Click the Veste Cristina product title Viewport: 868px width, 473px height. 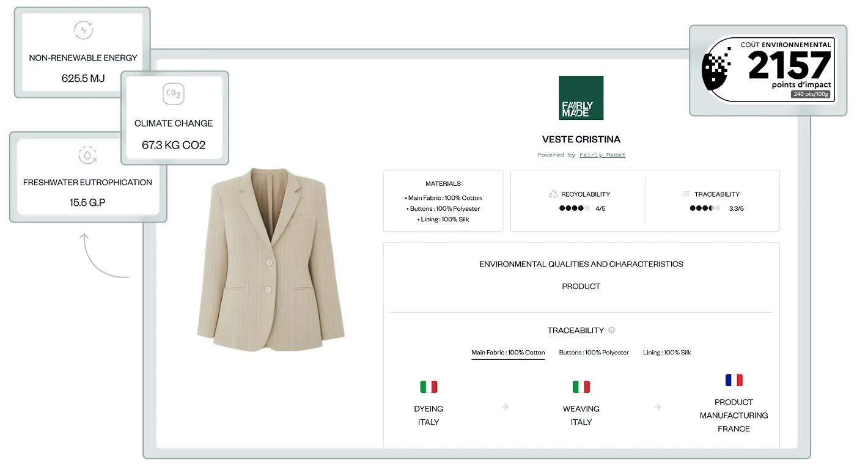click(581, 139)
